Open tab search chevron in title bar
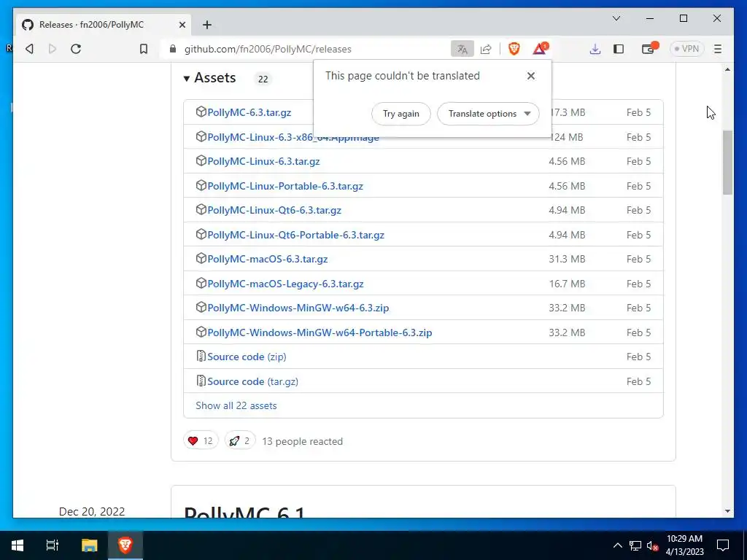The height and width of the screenshot is (560, 747). (616, 18)
